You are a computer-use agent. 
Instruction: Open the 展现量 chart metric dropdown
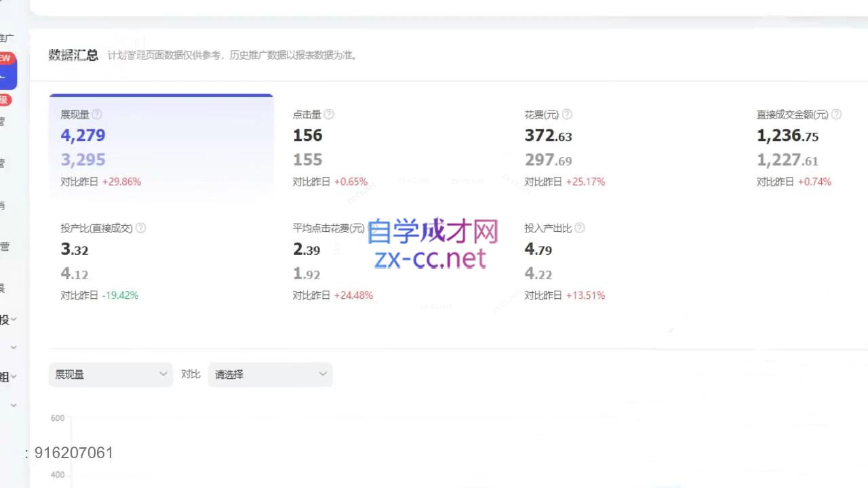(x=111, y=374)
